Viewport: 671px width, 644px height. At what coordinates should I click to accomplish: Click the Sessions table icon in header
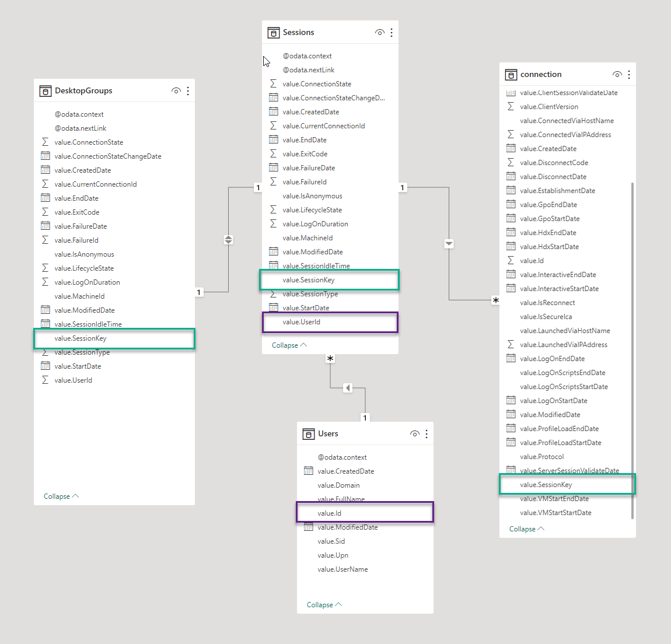(273, 33)
